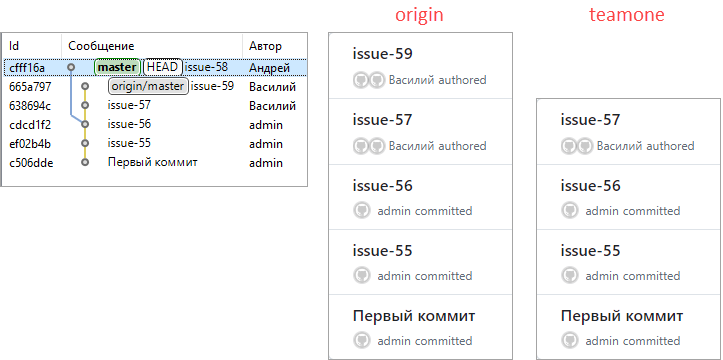Select the master branch label

coord(118,67)
